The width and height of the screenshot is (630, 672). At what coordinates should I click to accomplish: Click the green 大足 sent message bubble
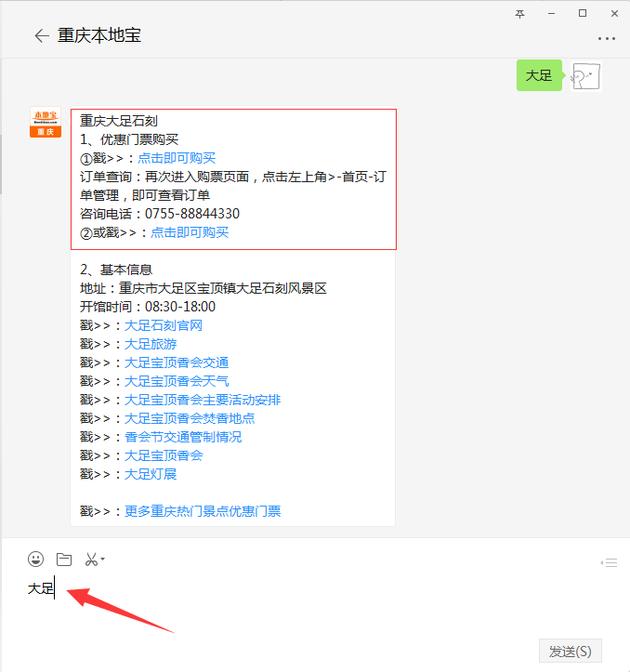tap(539, 75)
